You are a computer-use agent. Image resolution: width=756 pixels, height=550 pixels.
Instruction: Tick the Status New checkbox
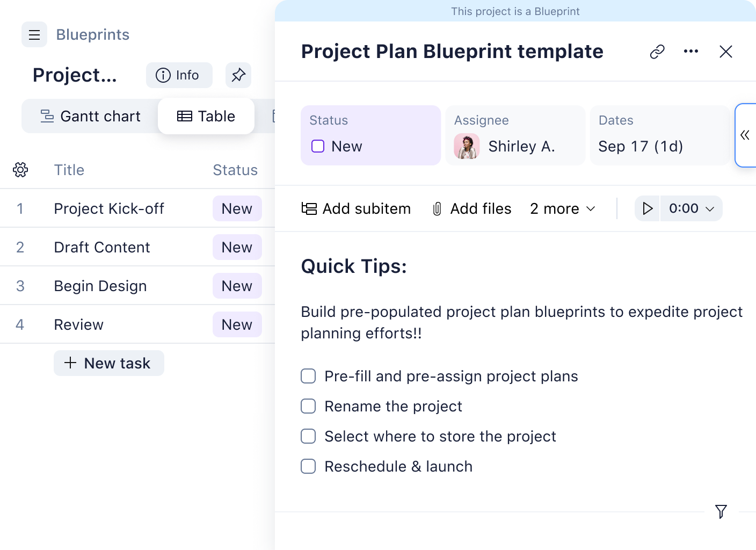(x=318, y=146)
